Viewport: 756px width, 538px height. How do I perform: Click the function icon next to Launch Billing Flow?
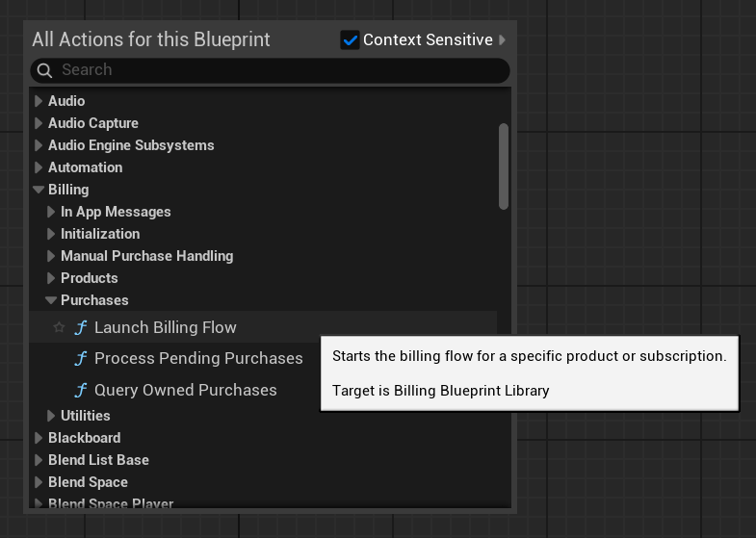81,327
